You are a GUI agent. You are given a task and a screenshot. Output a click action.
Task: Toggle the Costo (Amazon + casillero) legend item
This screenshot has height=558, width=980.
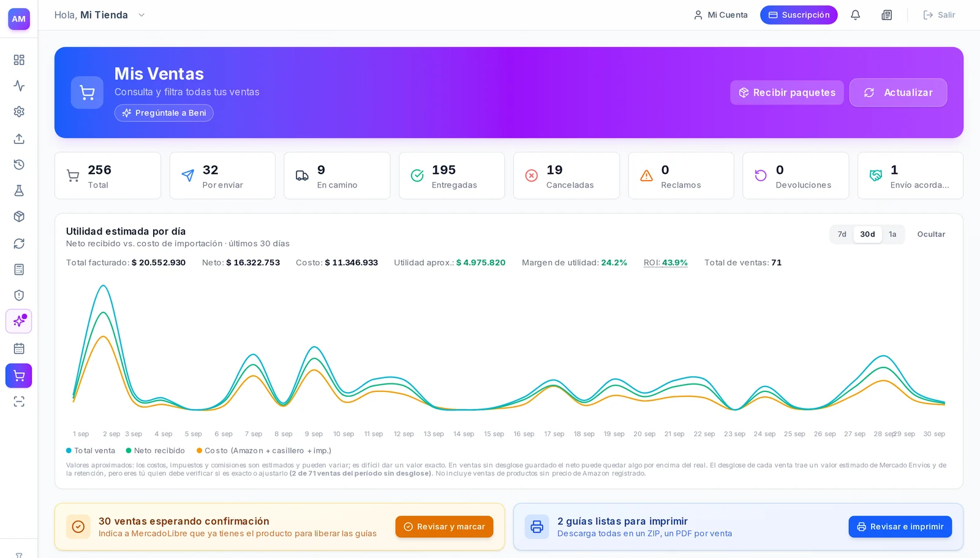[x=263, y=450]
